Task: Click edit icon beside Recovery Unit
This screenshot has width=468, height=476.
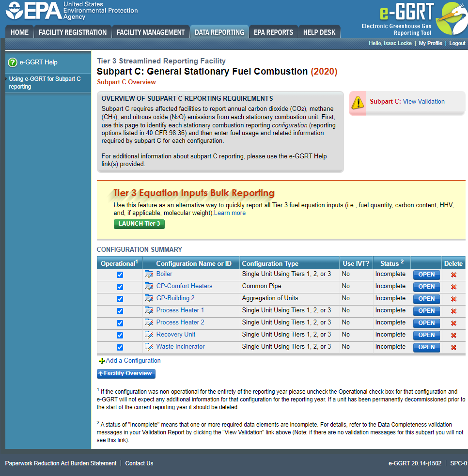Action: (x=149, y=335)
